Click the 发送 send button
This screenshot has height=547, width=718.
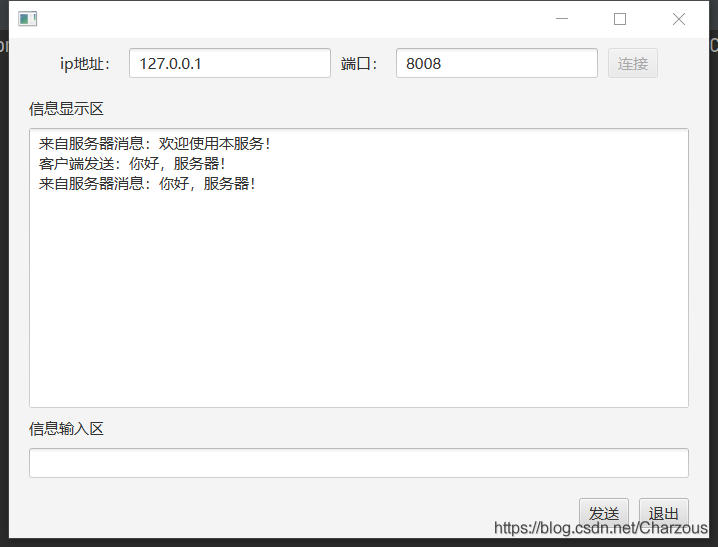pos(604,513)
